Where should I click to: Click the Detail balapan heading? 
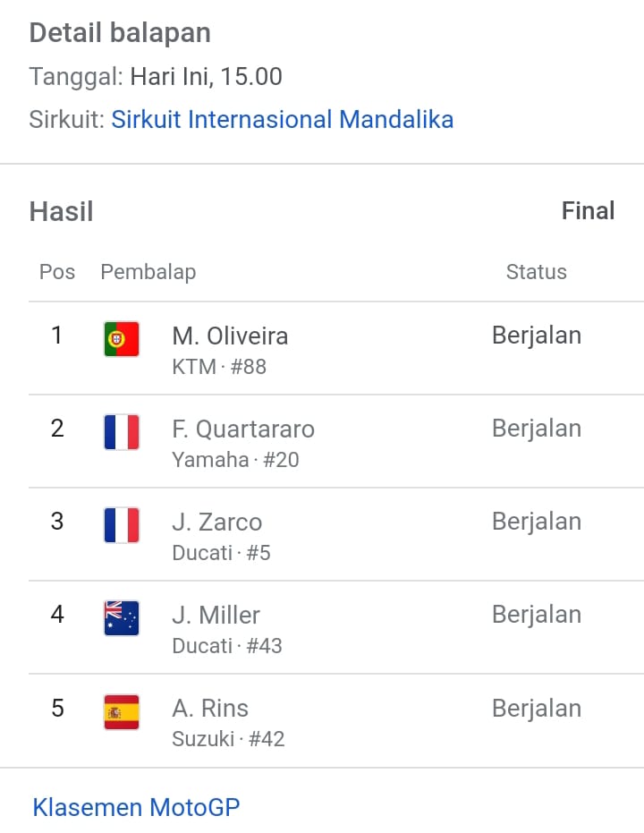[x=120, y=33]
